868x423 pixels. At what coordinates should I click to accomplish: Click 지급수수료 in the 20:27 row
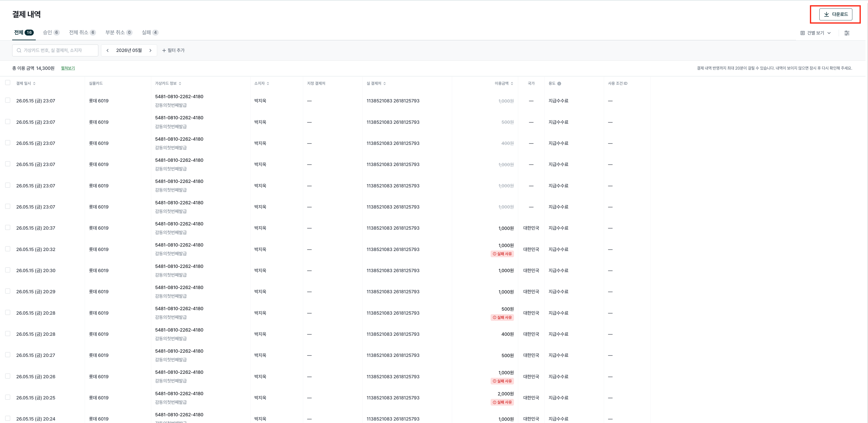click(x=558, y=356)
